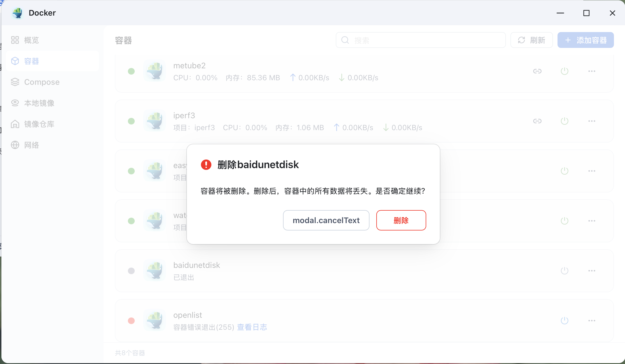Confirm deletion by clicking the 删除 button
The height and width of the screenshot is (364, 625).
tap(401, 220)
